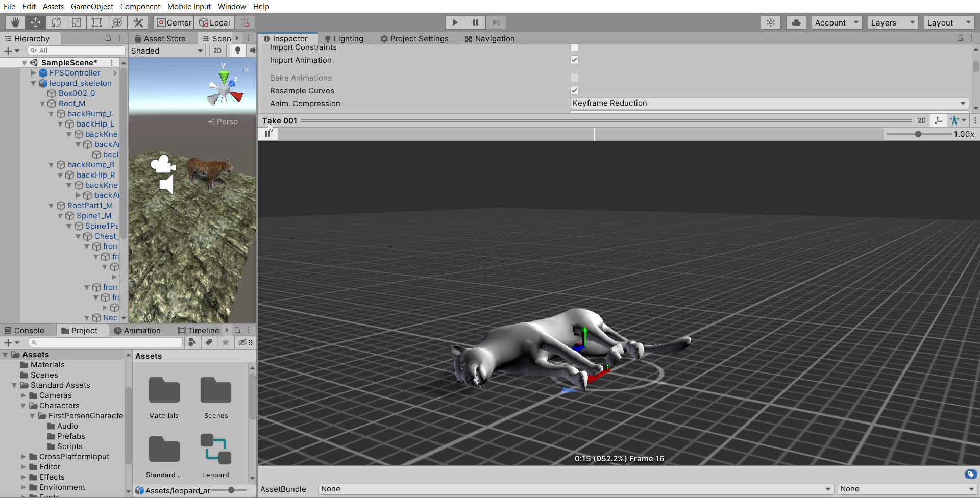Adjust the animation playback speed slider
980x498 pixels.
[x=919, y=134]
